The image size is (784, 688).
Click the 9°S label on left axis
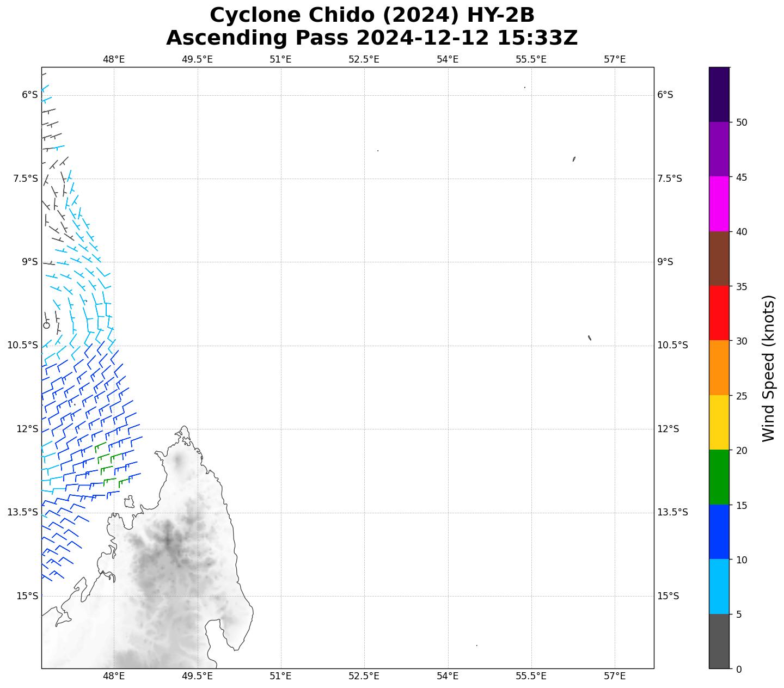[29, 262]
